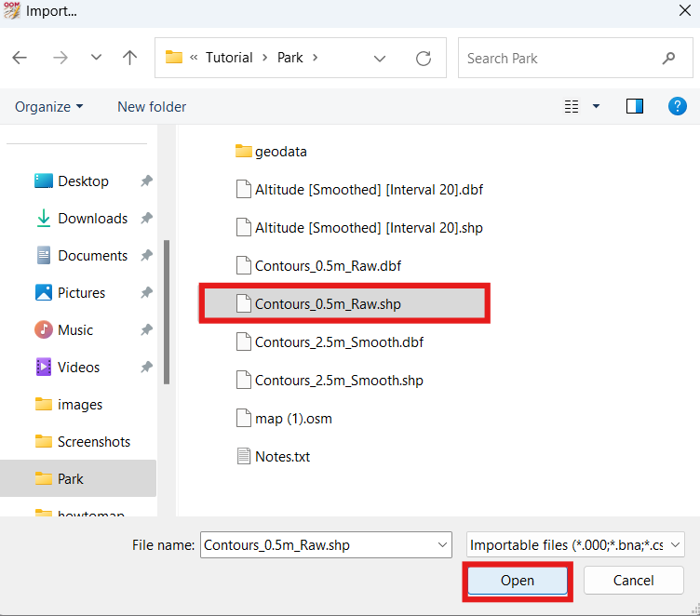This screenshot has width=700, height=616.
Task: Select Downloads in the sidebar
Action: (92, 219)
